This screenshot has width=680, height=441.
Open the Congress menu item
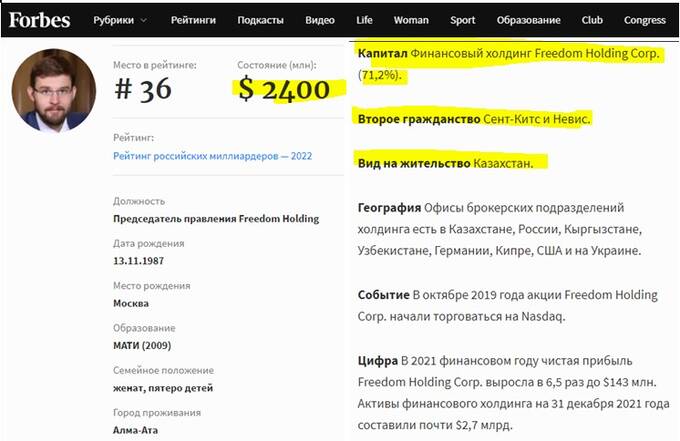point(644,20)
